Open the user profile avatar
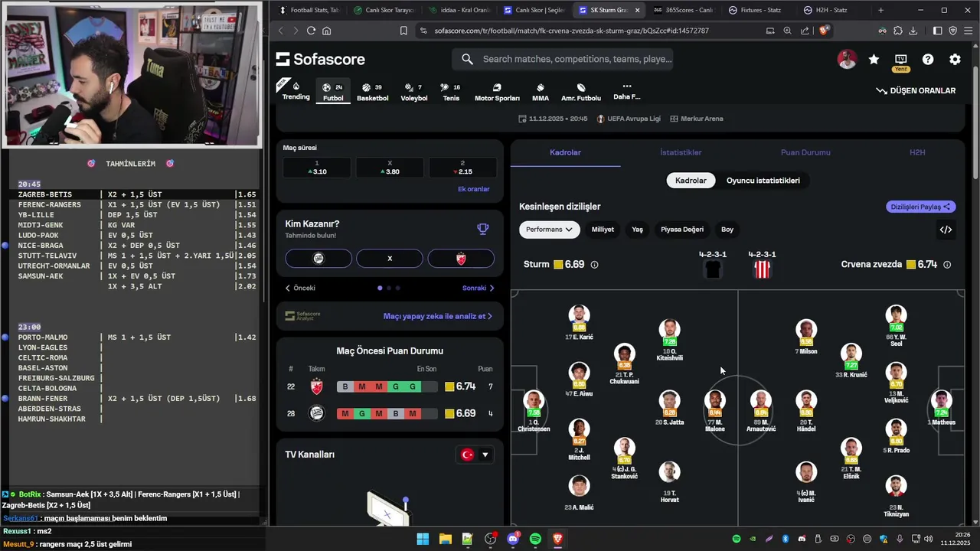980x551 pixels. pos(847,60)
